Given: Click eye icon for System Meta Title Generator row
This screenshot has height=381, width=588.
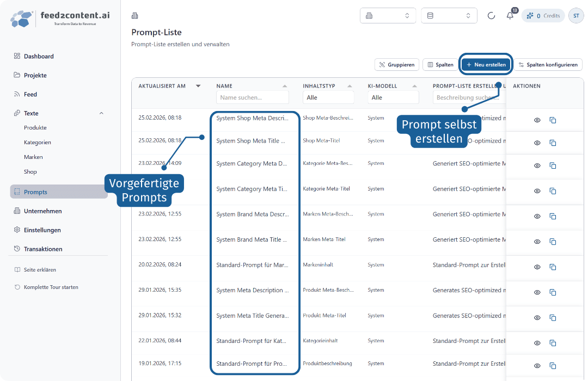Looking at the screenshot, I should pyautogui.click(x=537, y=317).
